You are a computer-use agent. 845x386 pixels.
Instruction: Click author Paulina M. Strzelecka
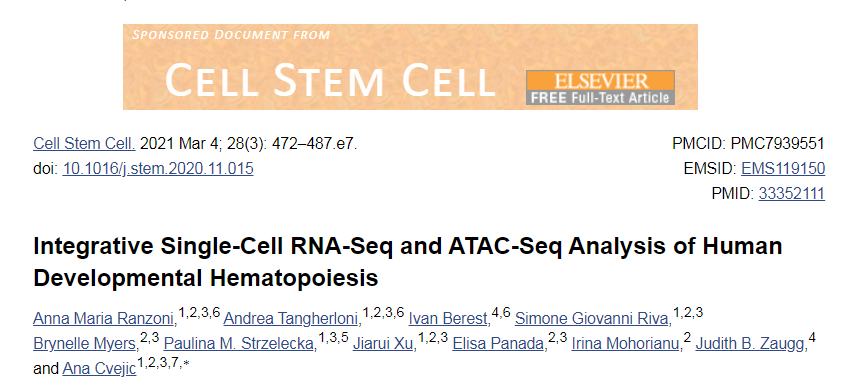(x=239, y=343)
